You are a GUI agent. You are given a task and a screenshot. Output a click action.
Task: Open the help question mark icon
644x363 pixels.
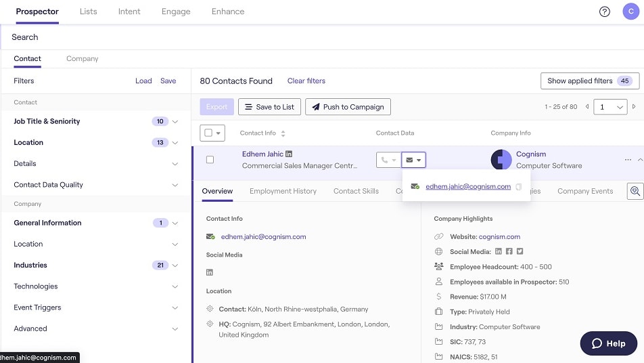604,12
